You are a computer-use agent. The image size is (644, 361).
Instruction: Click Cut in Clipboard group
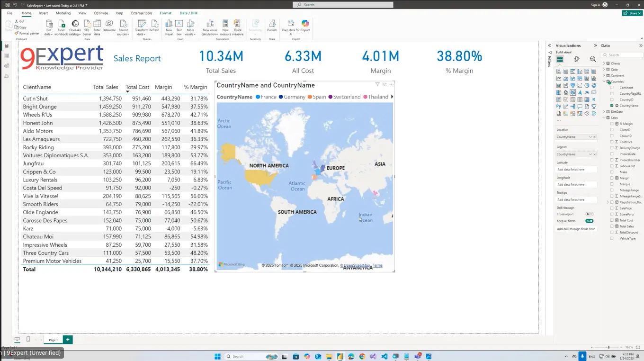point(20,21)
